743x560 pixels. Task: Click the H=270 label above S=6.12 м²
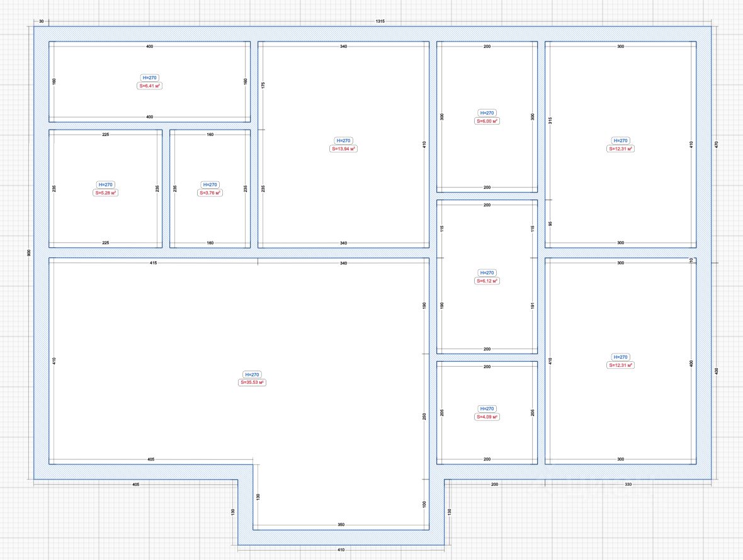pos(487,272)
